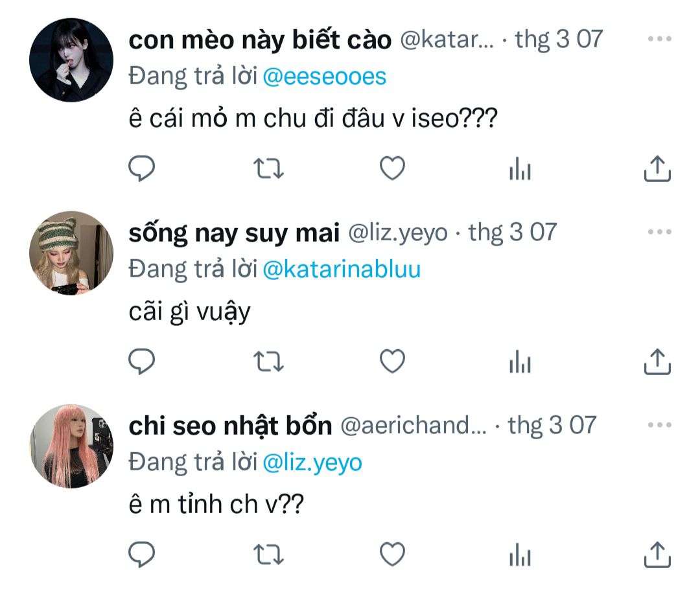The image size is (700, 596).
Task: Open "sống nay suy mai" avatar with striped beanie
Action: [71, 253]
